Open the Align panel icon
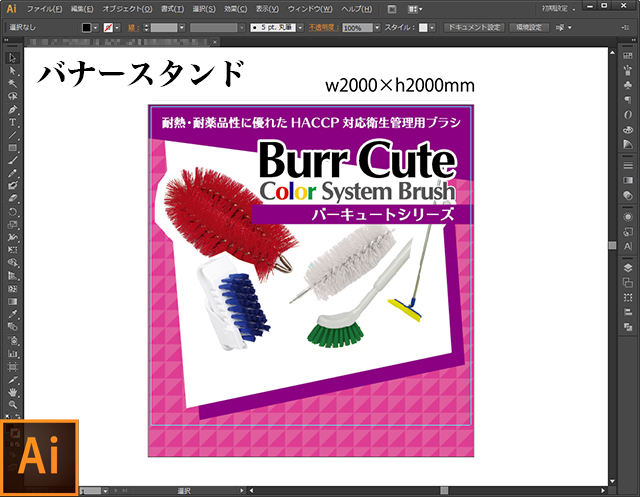This screenshot has height=497, width=640. 628,312
